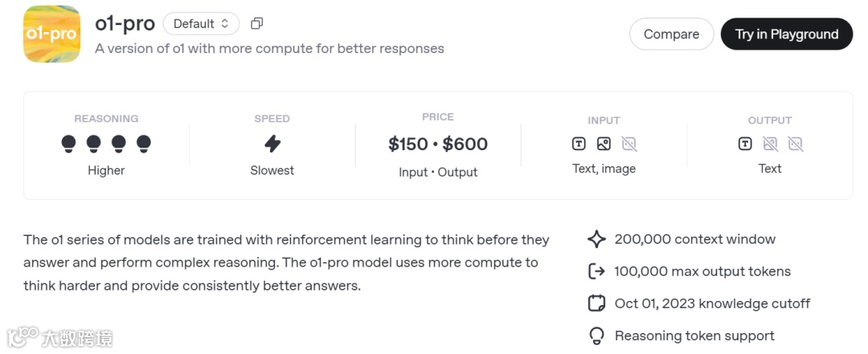Click Try in Playground button

click(786, 34)
